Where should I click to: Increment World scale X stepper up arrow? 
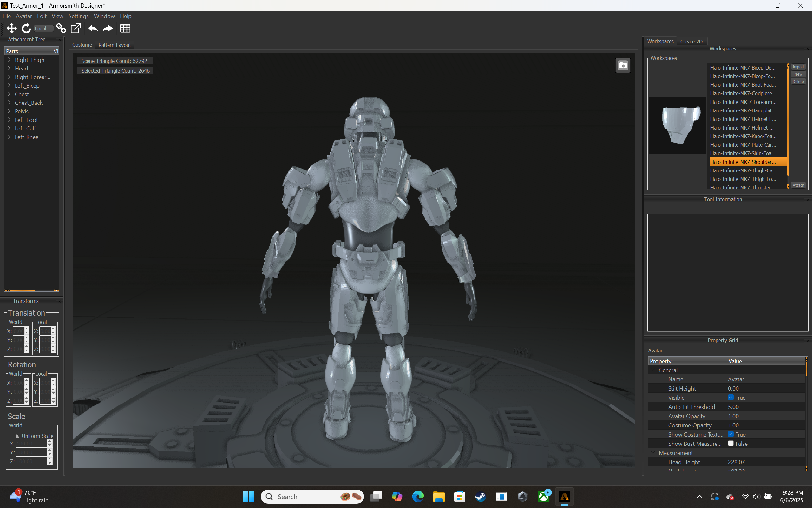pos(50,441)
